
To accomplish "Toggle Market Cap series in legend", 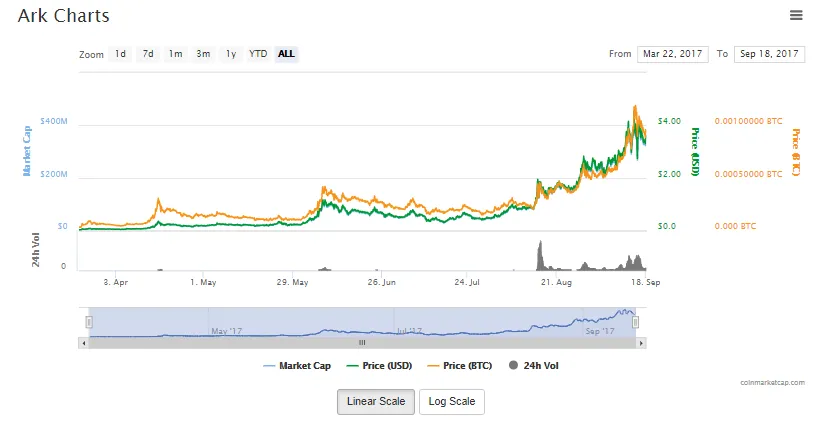I will click(298, 366).
